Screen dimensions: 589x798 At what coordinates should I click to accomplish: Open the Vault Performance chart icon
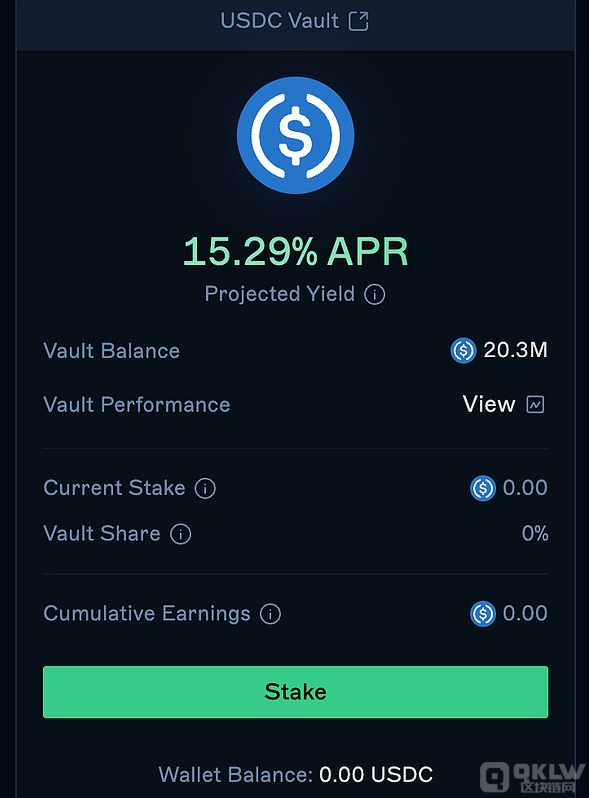tap(535, 405)
